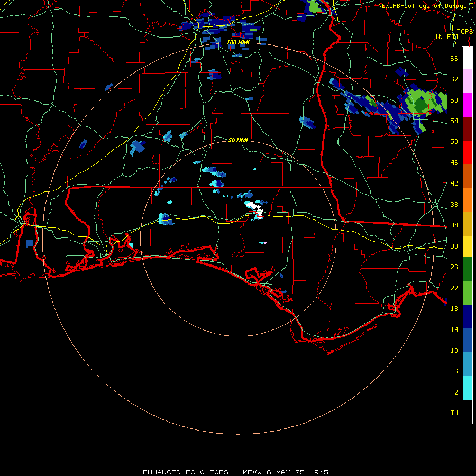Click the "50" legend value
The width and height of the screenshot is (476, 476).
454,142
